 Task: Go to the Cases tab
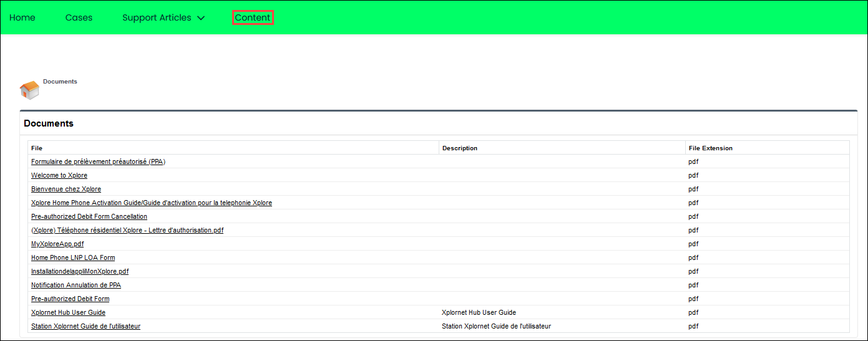point(79,17)
